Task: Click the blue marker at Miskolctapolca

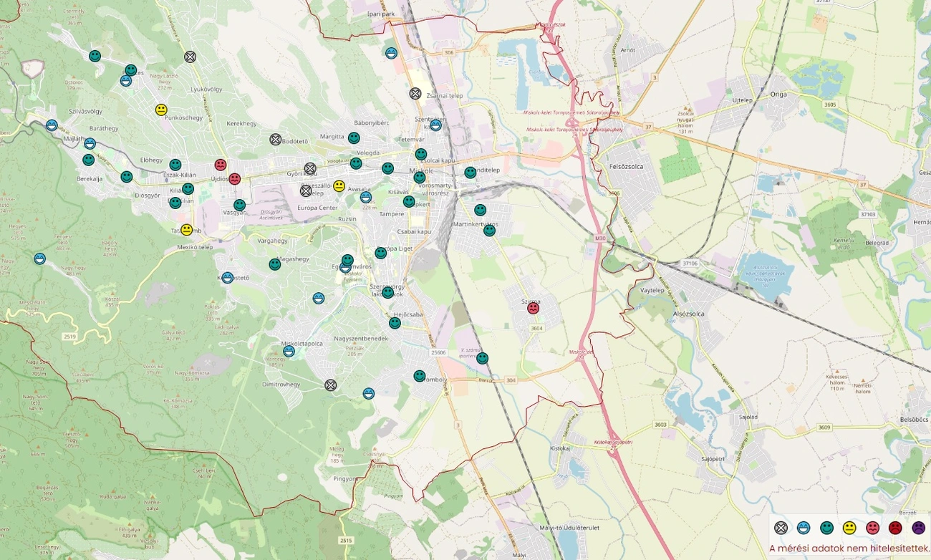Action: click(x=289, y=351)
